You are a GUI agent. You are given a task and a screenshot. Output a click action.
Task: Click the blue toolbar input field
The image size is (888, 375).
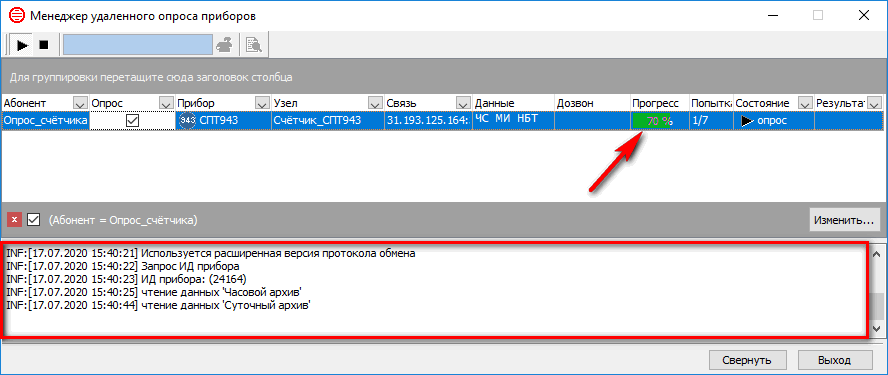click(138, 44)
